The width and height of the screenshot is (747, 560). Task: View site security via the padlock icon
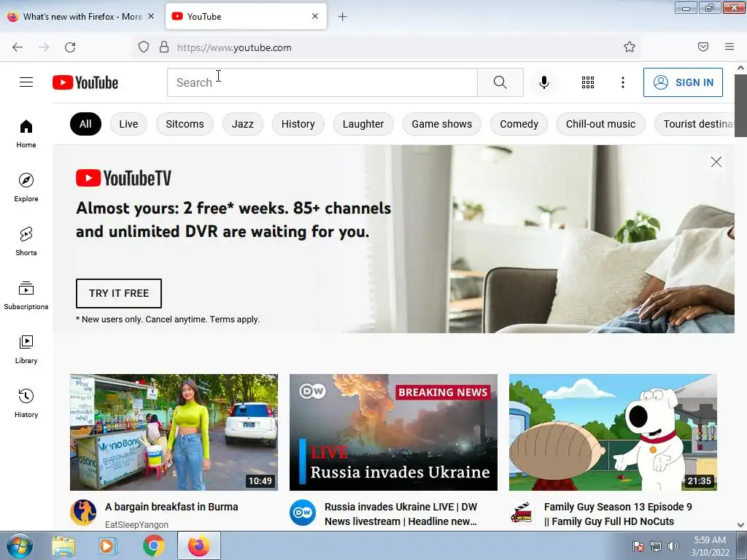click(x=164, y=47)
